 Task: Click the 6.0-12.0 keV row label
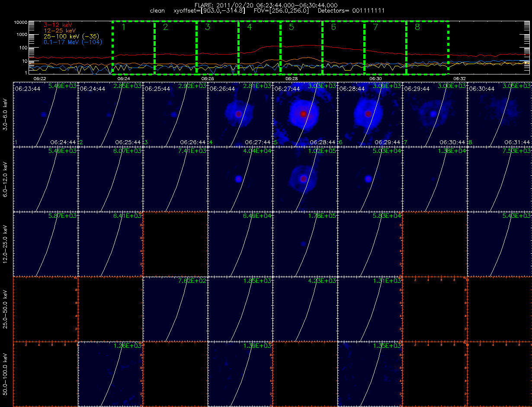pos(5,179)
